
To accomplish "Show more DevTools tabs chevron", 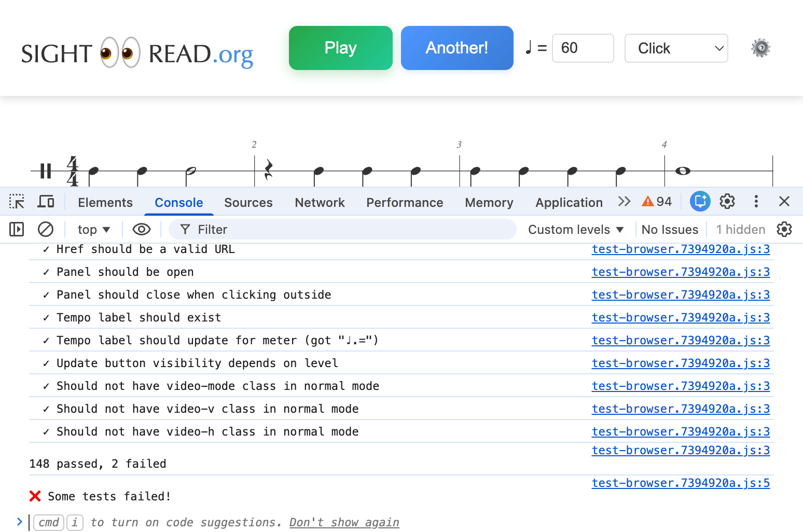I will (x=624, y=202).
